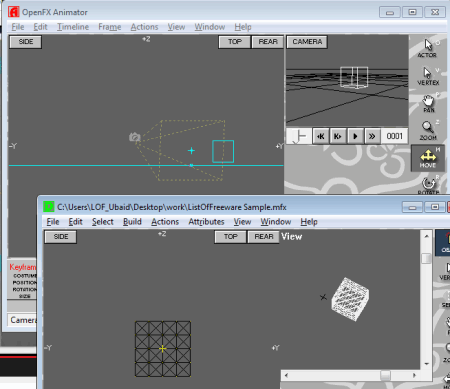Activate the Pan hand tool

428,103
